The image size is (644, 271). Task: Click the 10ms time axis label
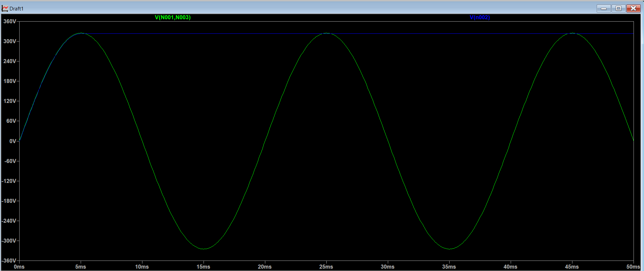(x=142, y=267)
